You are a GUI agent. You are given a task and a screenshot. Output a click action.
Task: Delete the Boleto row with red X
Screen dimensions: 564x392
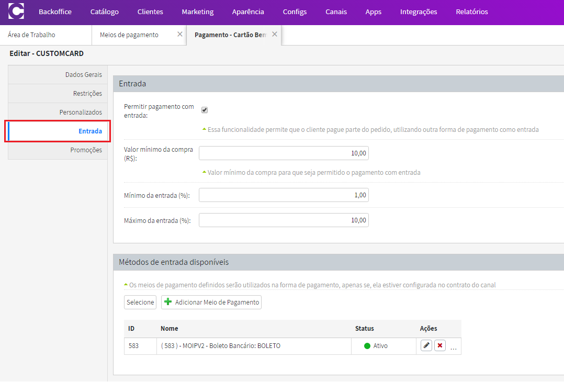tap(440, 345)
